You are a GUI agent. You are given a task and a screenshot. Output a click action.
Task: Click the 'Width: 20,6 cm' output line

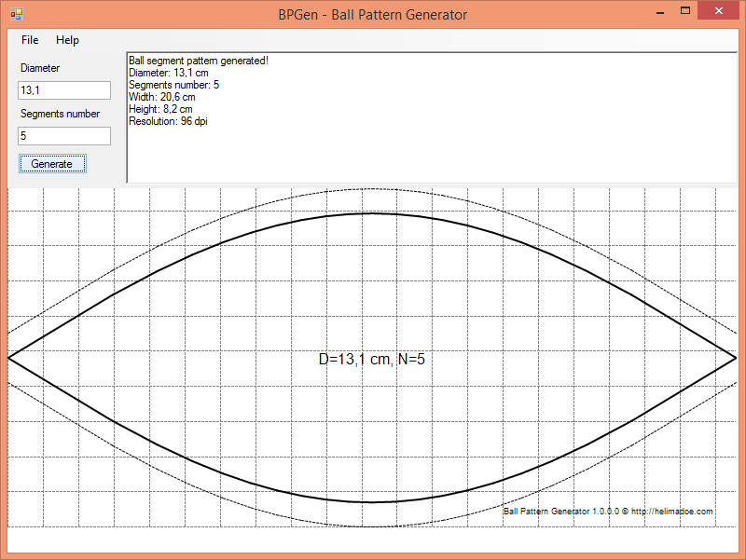161,97
